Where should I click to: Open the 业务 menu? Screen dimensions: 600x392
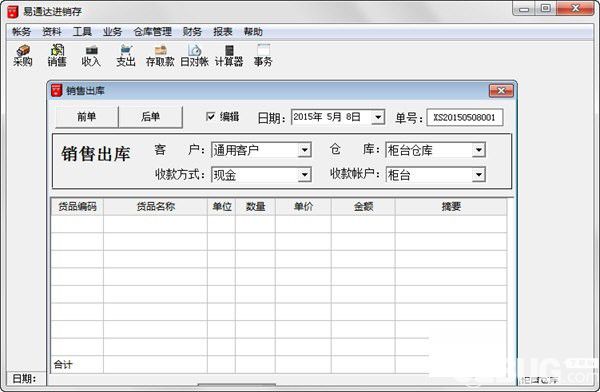click(x=112, y=32)
